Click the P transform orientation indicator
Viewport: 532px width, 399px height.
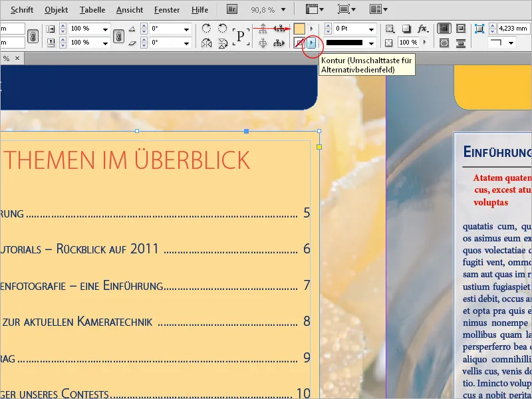241,36
